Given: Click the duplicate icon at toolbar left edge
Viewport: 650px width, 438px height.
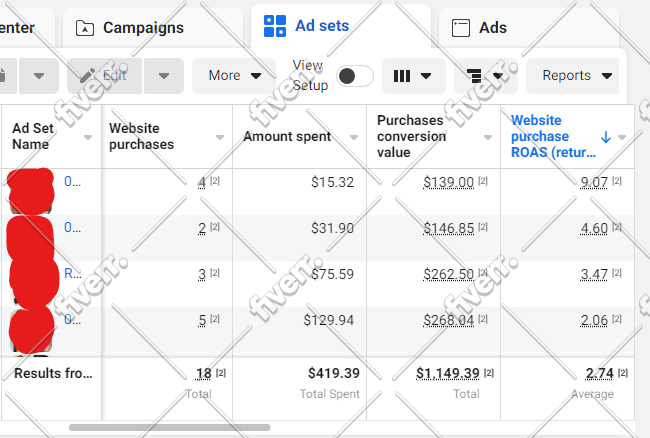Looking at the screenshot, I should (3, 76).
